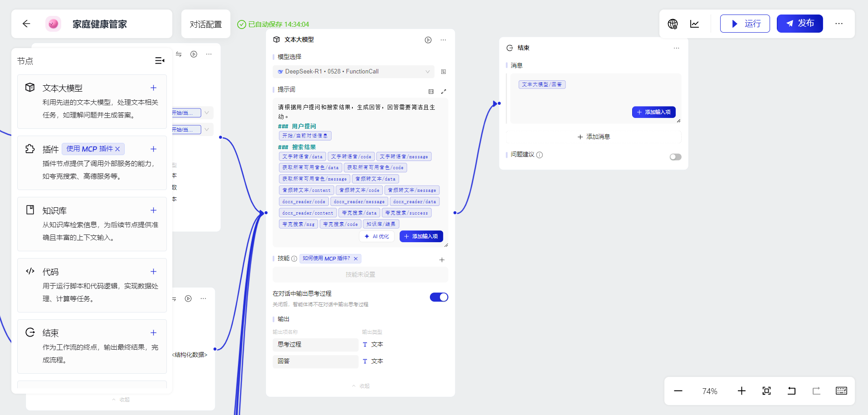868x415 pixels.
Task: Open the upper-left hidden node more menu
Action: [209, 54]
